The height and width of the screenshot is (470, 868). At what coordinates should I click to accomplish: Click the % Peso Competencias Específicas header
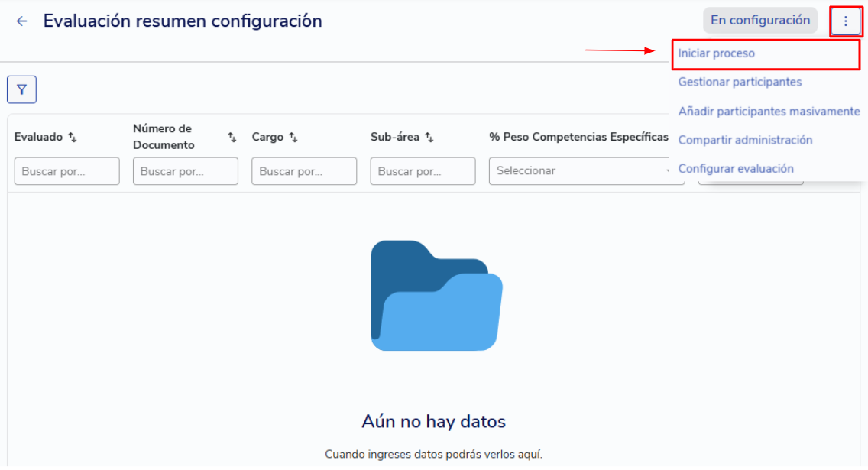point(578,137)
